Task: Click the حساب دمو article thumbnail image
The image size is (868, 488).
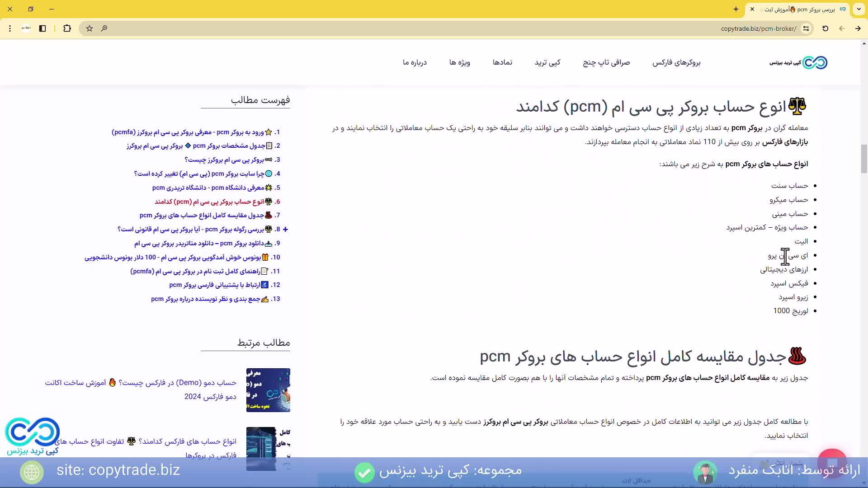Action: pyautogui.click(x=268, y=389)
